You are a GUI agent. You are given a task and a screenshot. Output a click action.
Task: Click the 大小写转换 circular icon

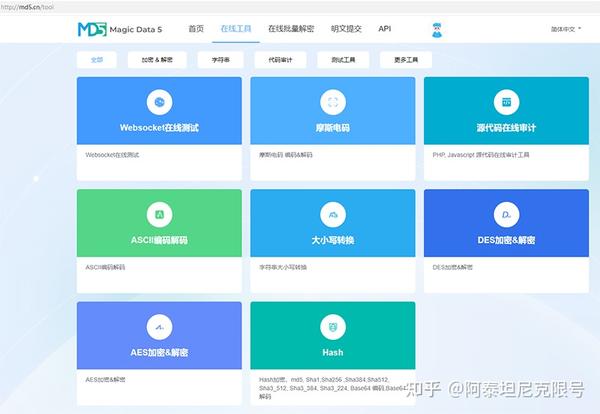pos(333,215)
